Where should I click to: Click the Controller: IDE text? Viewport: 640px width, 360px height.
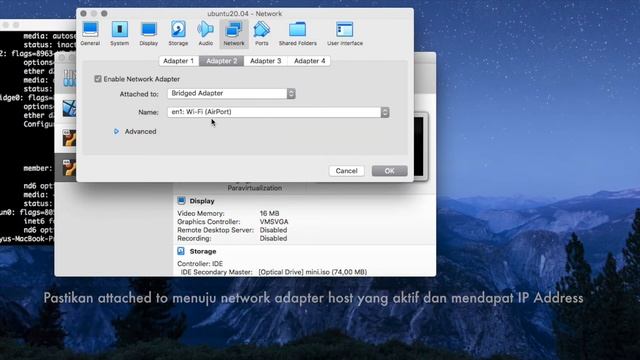point(200,264)
